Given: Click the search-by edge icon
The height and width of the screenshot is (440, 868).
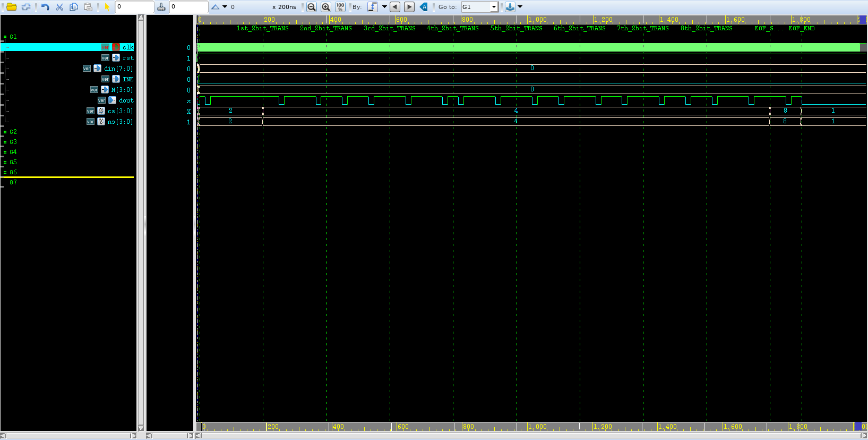Looking at the screenshot, I should pos(373,7).
